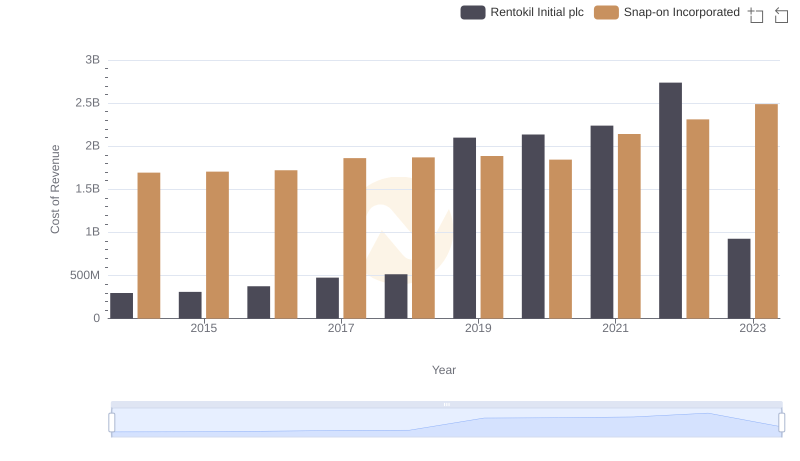Click the 3B y-axis label
The height and width of the screenshot is (461, 800).
(92, 60)
